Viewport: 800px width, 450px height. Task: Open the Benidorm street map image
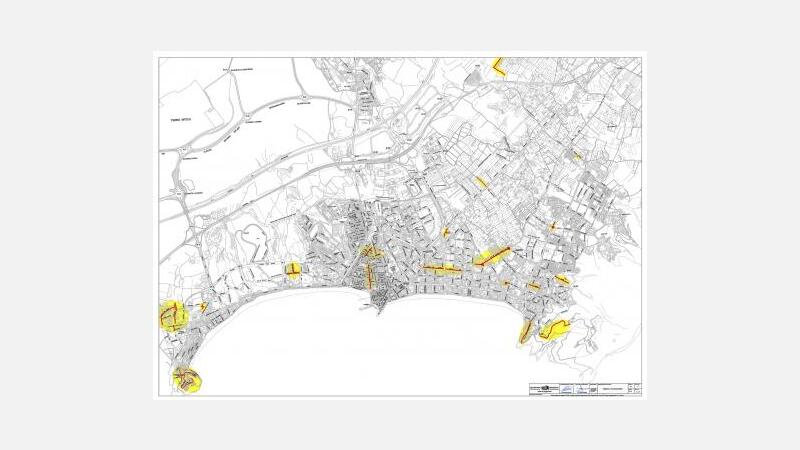[x=400, y=225]
